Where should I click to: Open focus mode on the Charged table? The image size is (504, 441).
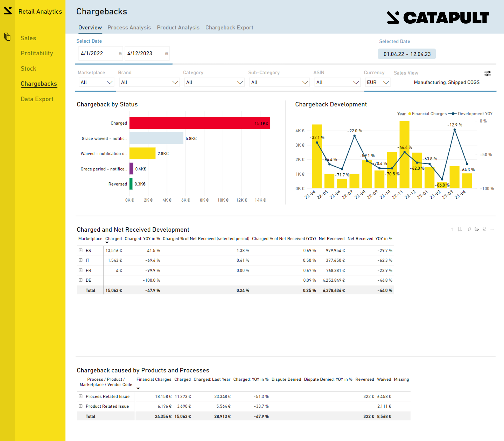[x=485, y=229]
